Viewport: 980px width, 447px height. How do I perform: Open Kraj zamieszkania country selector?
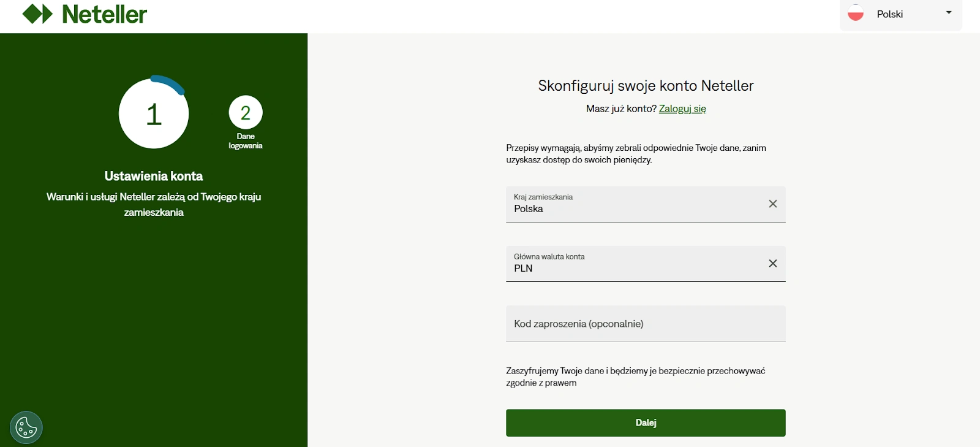[646, 204]
